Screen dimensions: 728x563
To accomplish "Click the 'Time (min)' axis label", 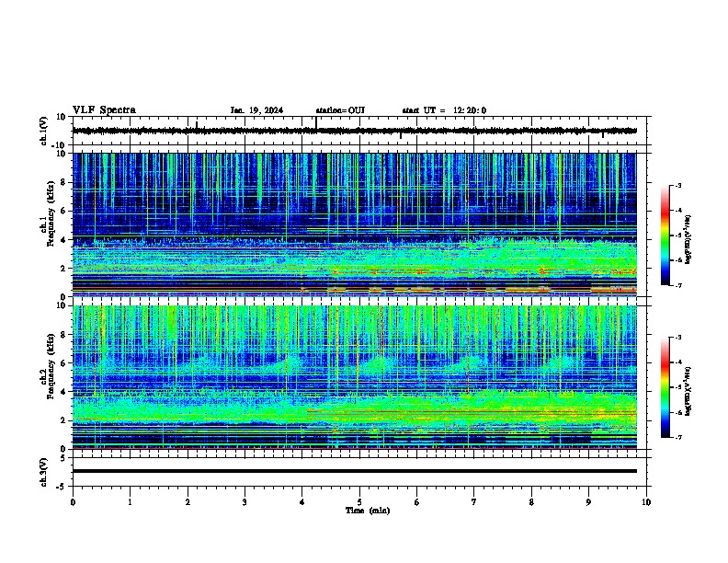I will click(368, 511).
